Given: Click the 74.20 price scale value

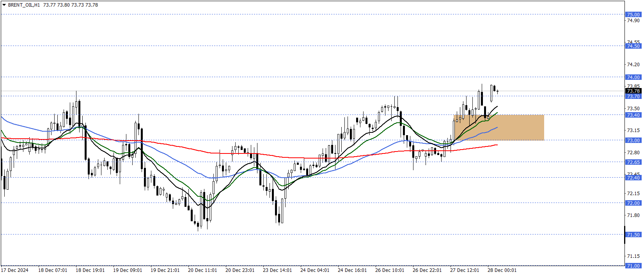Looking at the screenshot, I should pos(633,64).
